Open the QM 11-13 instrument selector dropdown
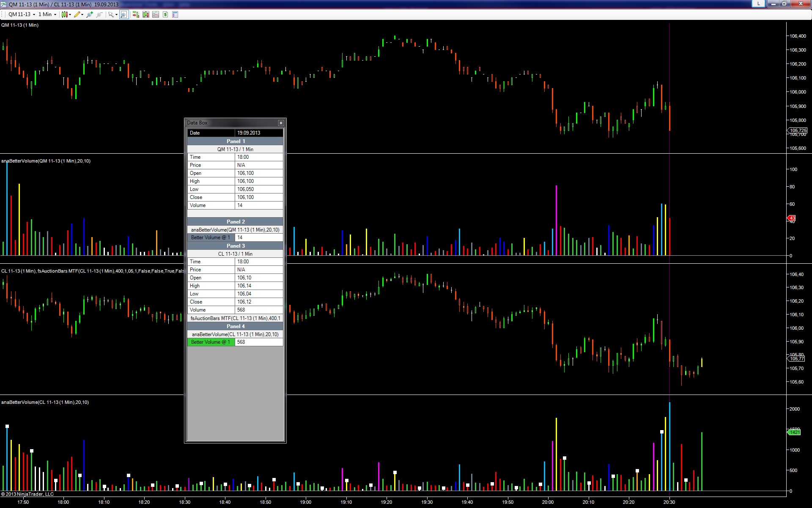Viewport: 812px width, 508px height. click(22, 14)
